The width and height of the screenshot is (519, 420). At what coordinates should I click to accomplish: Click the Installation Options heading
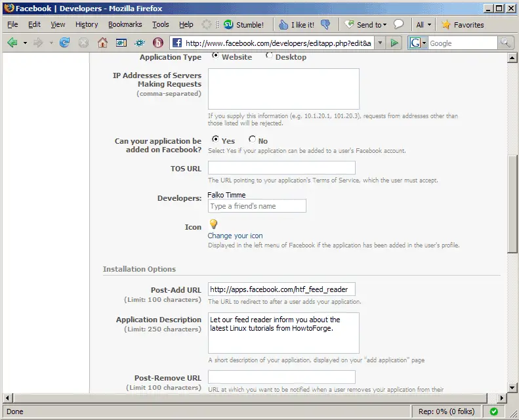coord(139,269)
